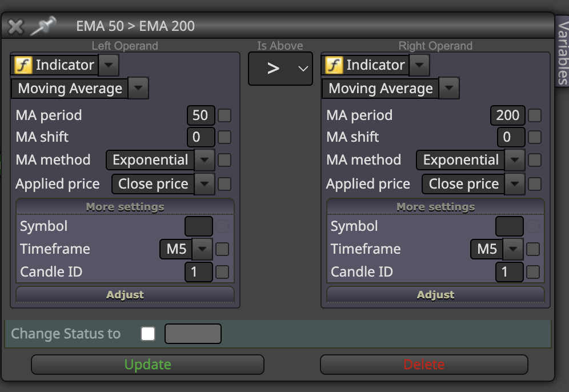Toggle Right Operand MA shift checkbox
Screen dimensions: 569x392
pos(535,138)
